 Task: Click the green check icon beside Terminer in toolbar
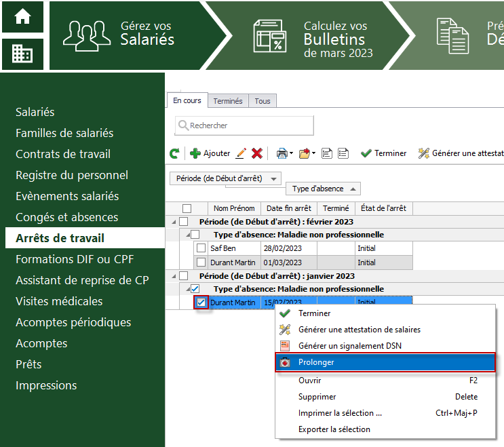366,153
